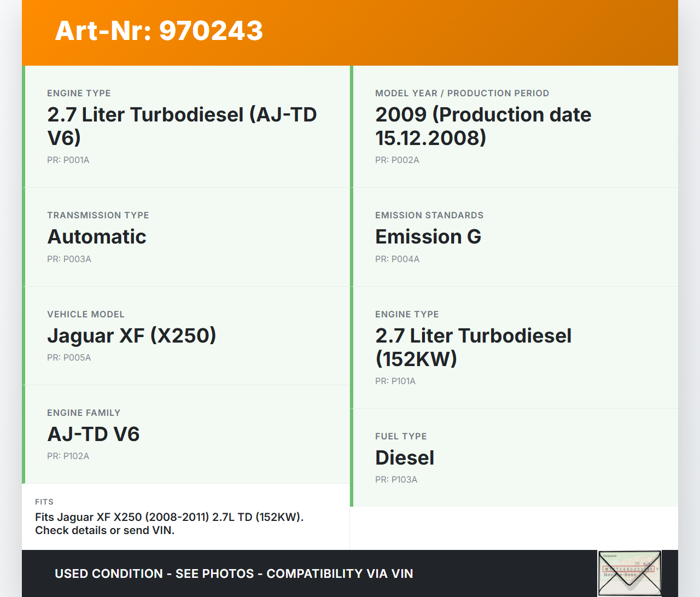This screenshot has height=597, width=700.
Task: Click the PR: P102A code
Action: pos(68,456)
